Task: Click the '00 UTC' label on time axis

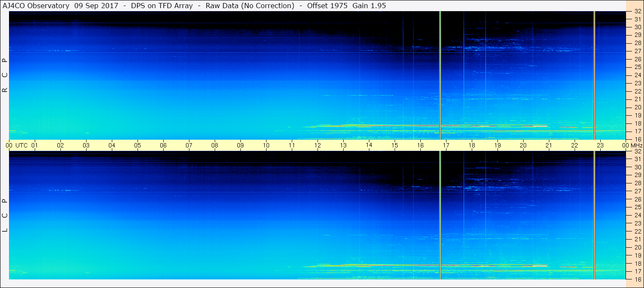Action: pos(17,145)
